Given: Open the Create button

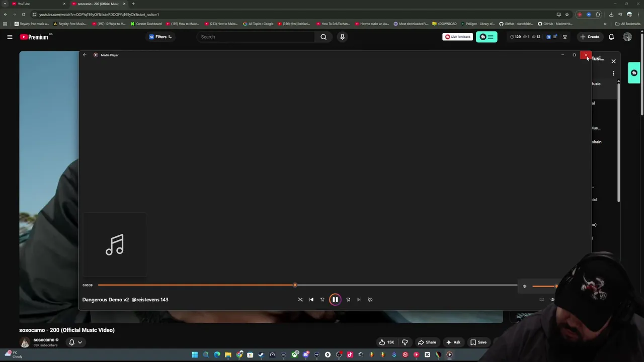Looking at the screenshot, I should pyautogui.click(x=590, y=37).
